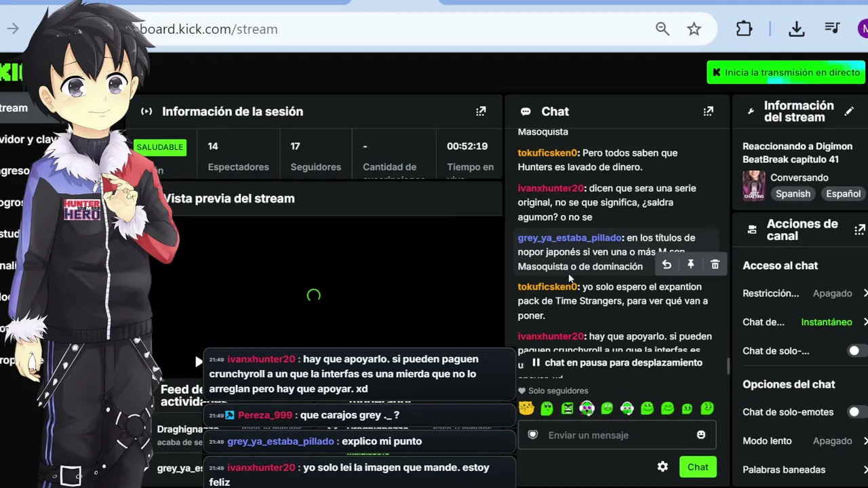This screenshot has height=488, width=868.
Task: Insert the eighth emote in the quick-emote row
Action: (x=667, y=408)
